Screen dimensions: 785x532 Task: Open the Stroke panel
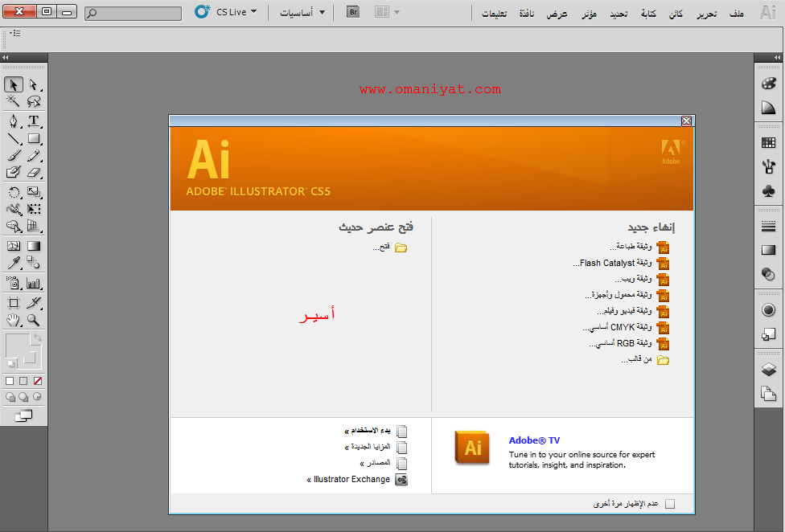768,227
